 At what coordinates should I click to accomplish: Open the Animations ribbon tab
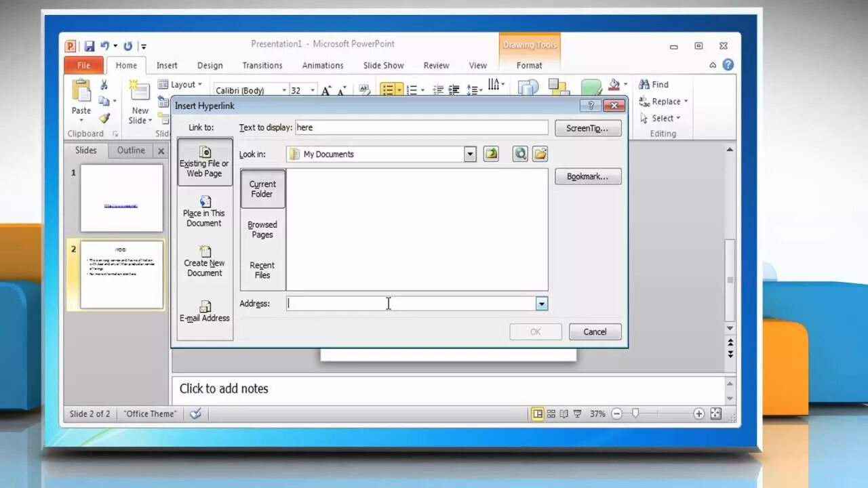pos(322,65)
